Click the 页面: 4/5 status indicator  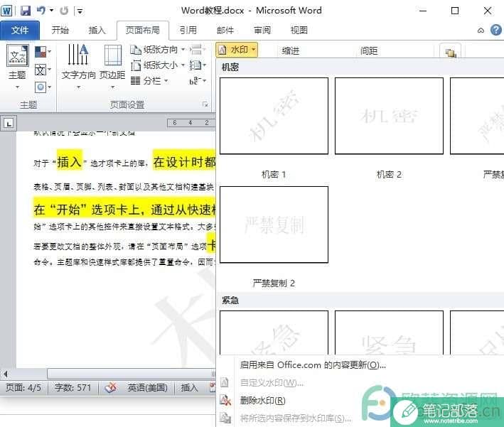[23, 388]
